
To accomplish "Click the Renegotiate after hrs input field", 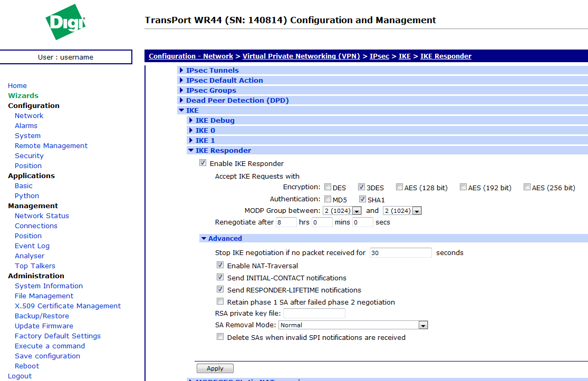I will [286, 222].
